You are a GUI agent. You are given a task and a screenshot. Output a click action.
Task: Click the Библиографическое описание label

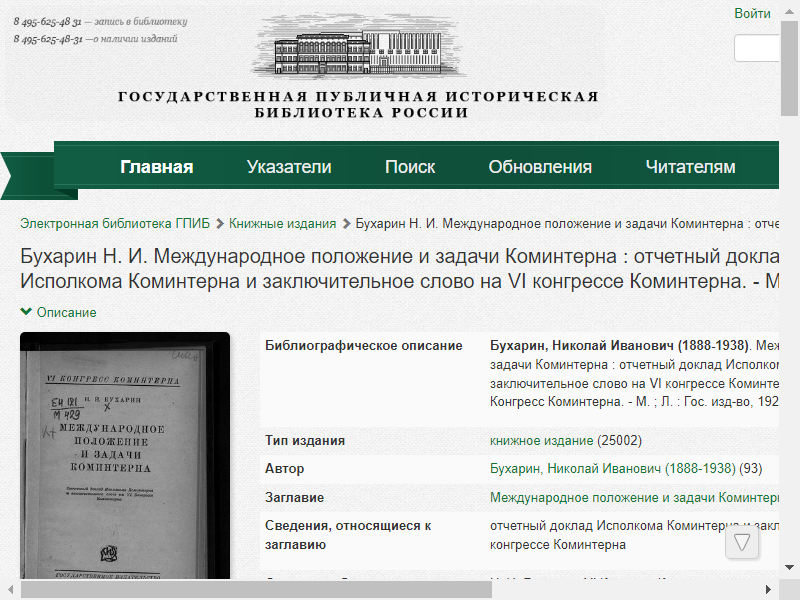pyautogui.click(x=364, y=345)
